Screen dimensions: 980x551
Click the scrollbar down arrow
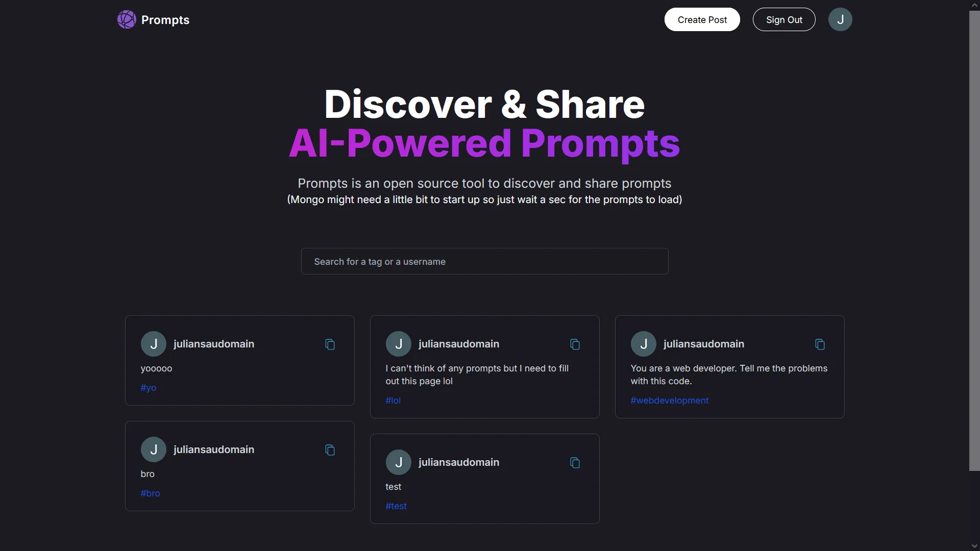click(x=974, y=546)
